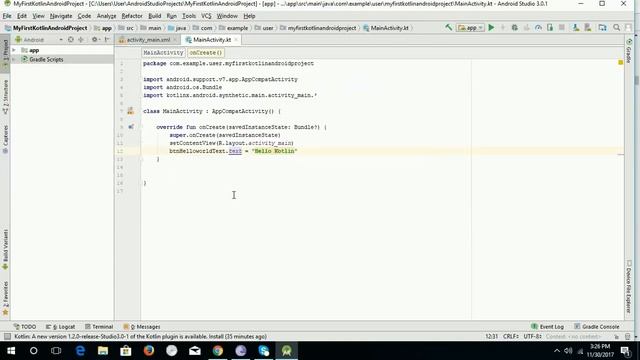
Task: Click tool window quick-access icon in status bar
Action: point(7,336)
